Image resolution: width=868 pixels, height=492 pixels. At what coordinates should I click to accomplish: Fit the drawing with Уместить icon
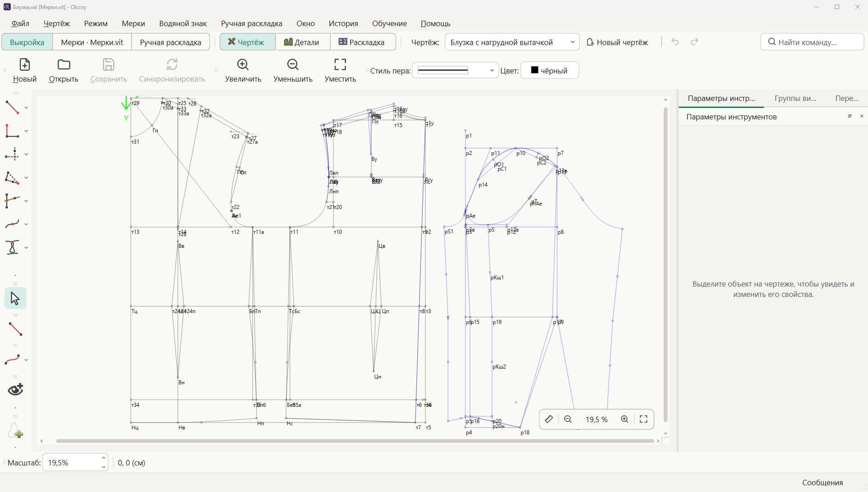340,65
